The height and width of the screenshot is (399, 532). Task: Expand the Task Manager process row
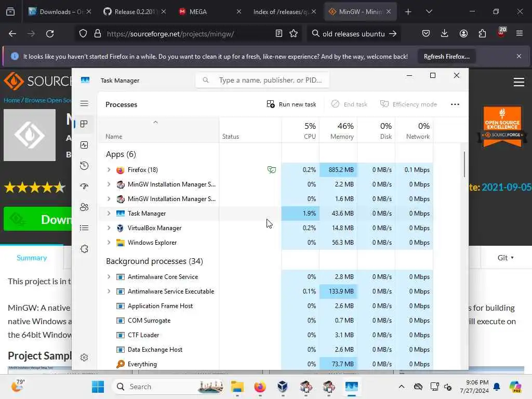click(x=109, y=213)
